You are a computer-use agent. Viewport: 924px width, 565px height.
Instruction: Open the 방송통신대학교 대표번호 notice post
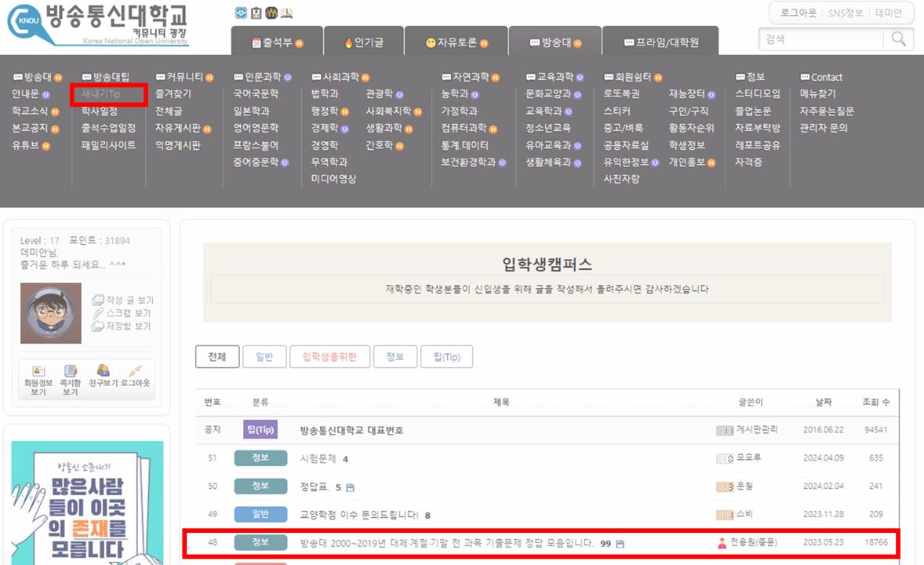tap(352, 431)
